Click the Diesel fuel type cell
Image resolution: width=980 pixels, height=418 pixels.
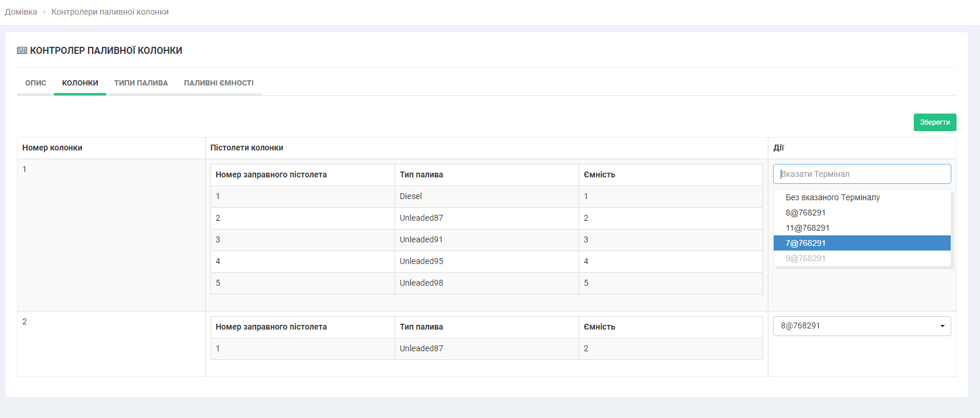click(x=411, y=196)
